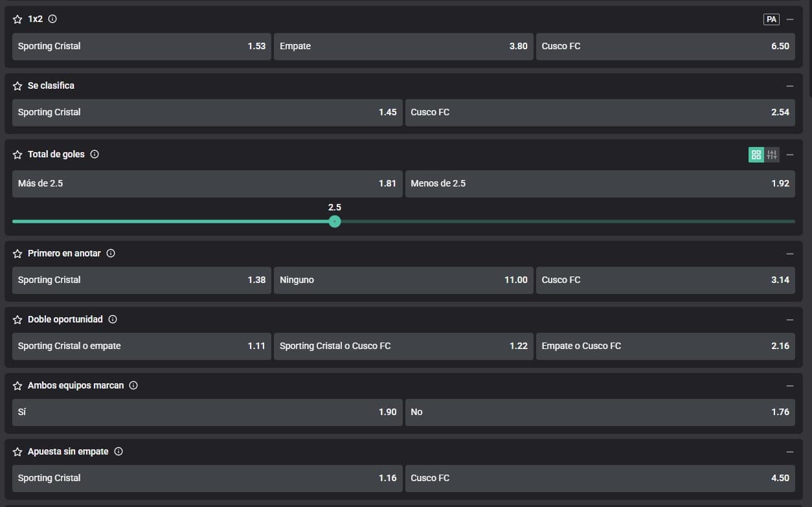This screenshot has width=812, height=507.
Task: Click the 2.5 goals slider handle
Action: [335, 221]
